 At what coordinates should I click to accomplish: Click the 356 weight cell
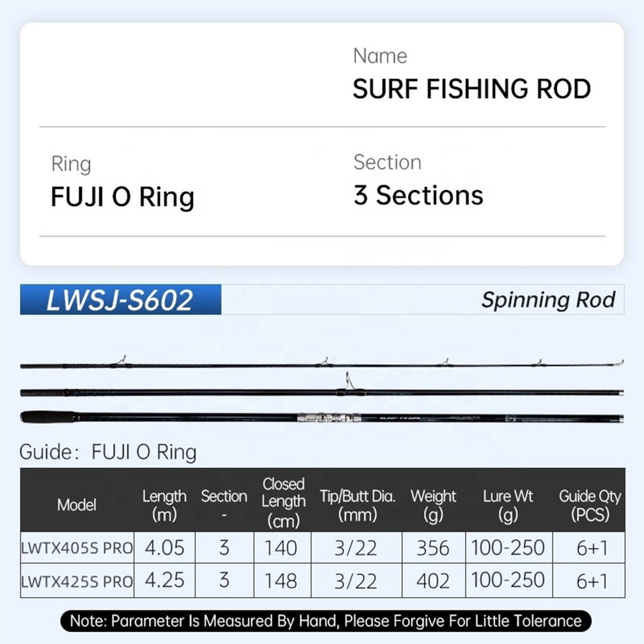pos(433,548)
